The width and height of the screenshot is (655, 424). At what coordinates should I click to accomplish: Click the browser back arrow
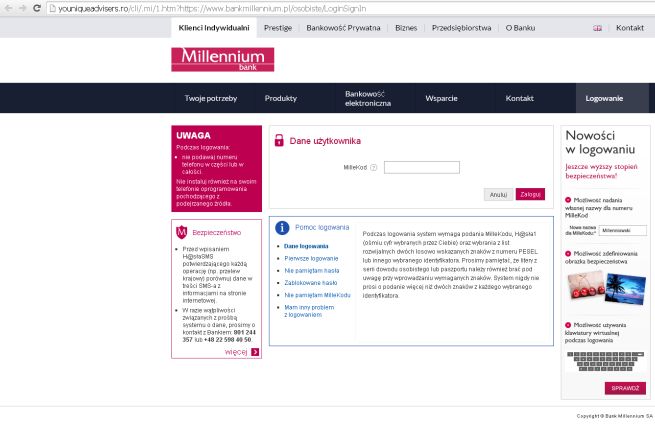coord(8,8)
